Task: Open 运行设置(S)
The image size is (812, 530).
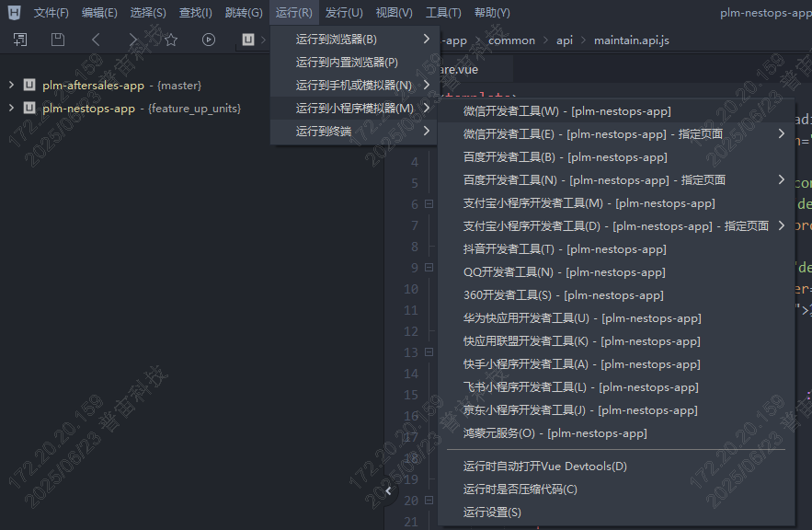Action: click(x=616, y=513)
